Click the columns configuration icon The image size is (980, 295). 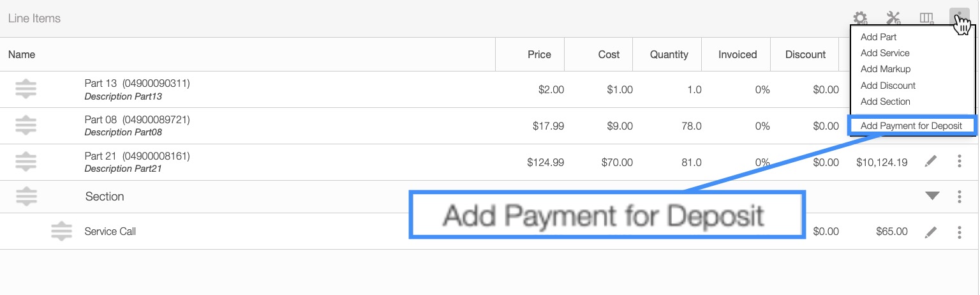(926, 19)
